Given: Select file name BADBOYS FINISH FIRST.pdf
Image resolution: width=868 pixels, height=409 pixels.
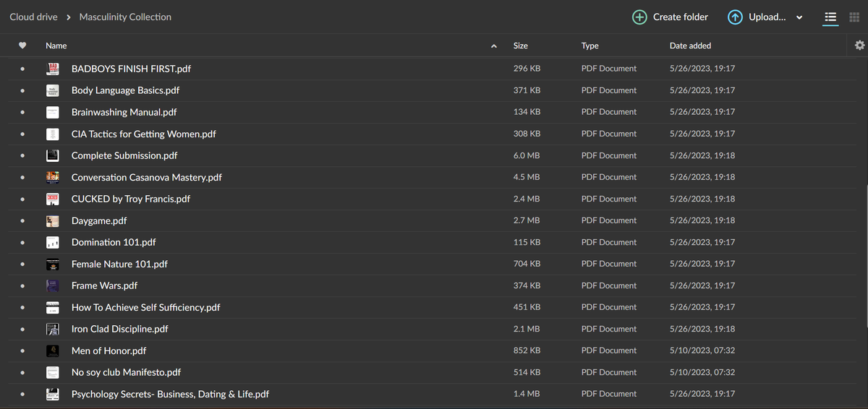Looking at the screenshot, I should 131,69.
